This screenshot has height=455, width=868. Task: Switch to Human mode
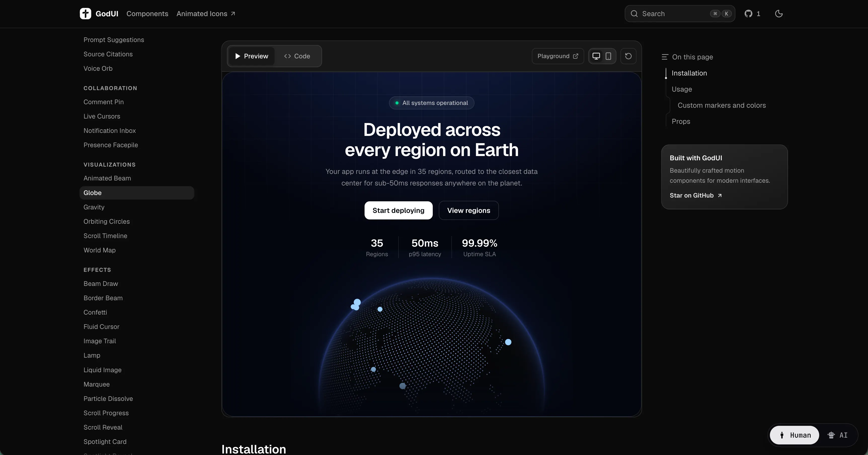(x=795, y=435)
